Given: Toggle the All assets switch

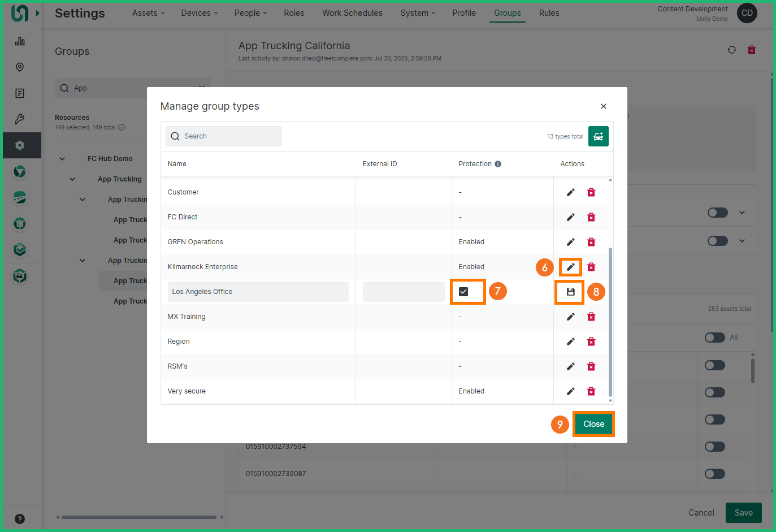Looking at the screenshot, I should point(714,338).
